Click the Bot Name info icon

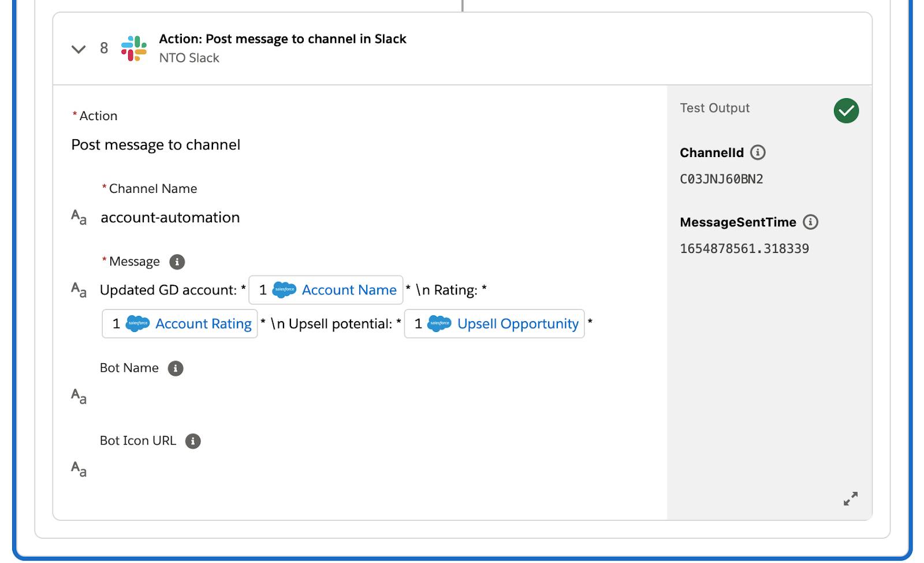[x=176, y=368]
